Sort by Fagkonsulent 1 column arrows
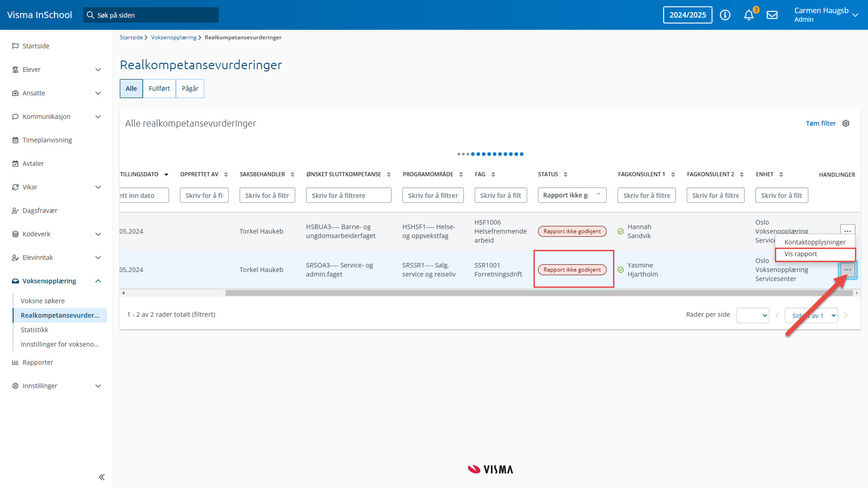Viewport: 868px width, 488px height. coord(673,174)
